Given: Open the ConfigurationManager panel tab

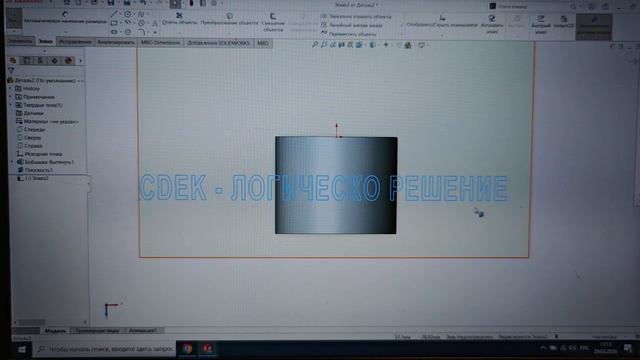Looking at the screenshot, I should (x=40, y=60).
